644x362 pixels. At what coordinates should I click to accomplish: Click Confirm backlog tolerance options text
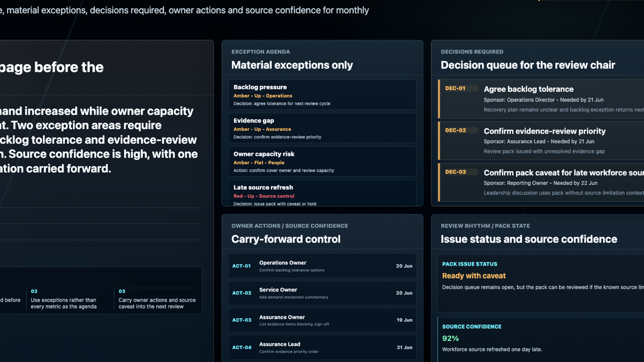click(292, 270)
